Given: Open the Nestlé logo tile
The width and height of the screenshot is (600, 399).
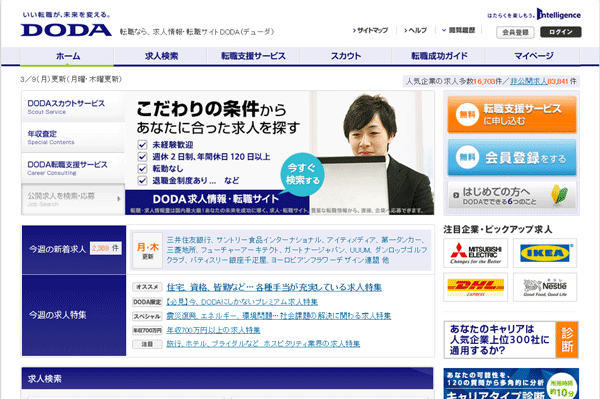Looking at the screenshot, I should (x=545, y=287).
